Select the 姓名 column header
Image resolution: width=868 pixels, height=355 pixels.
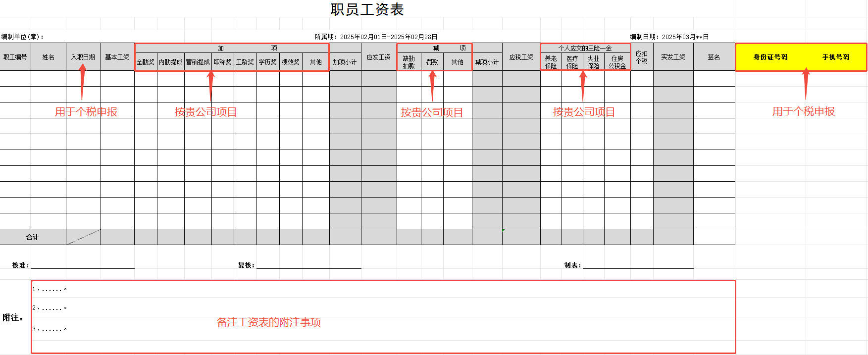click(x=49, y=57)
